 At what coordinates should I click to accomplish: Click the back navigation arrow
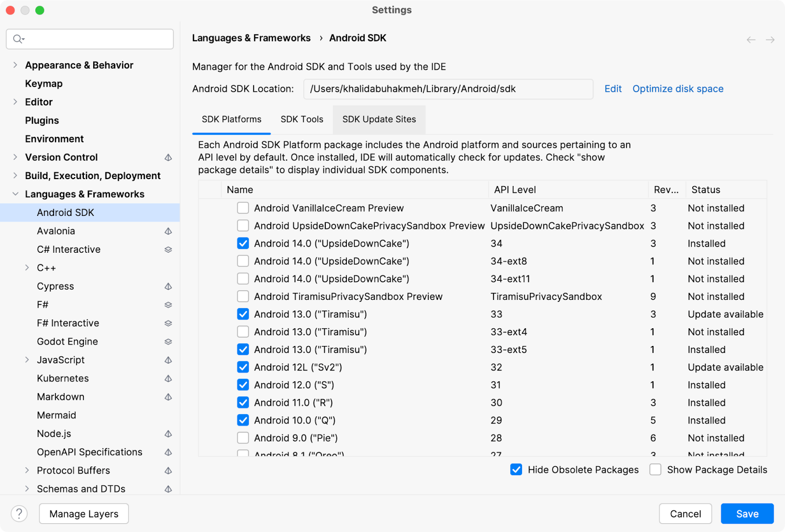pyautogui.click(x=751, y=40)
